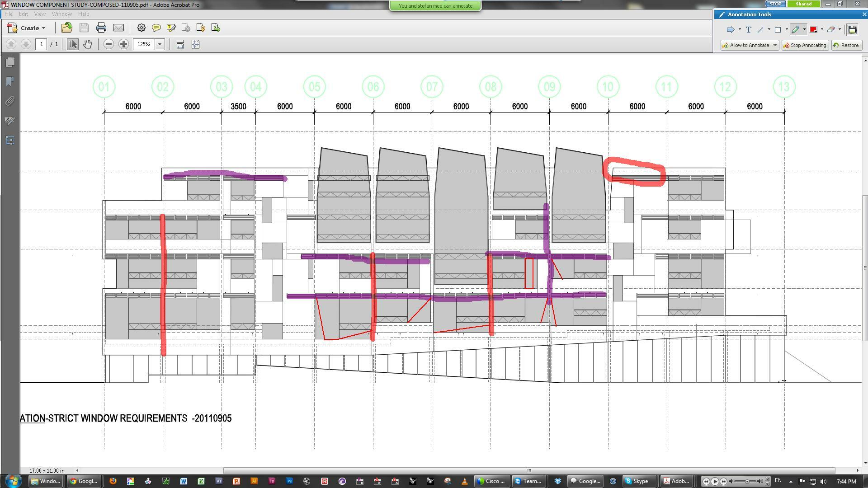Open Skype from the taskbar

[639, 481]
